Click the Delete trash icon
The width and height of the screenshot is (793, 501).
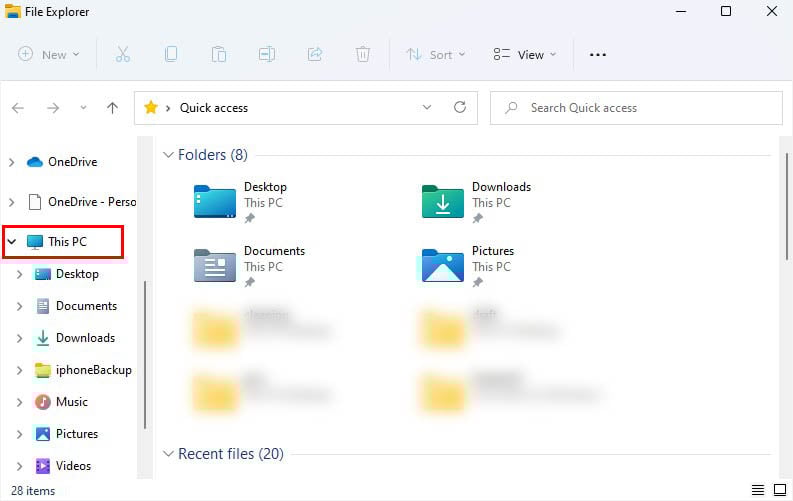[363, 54]
